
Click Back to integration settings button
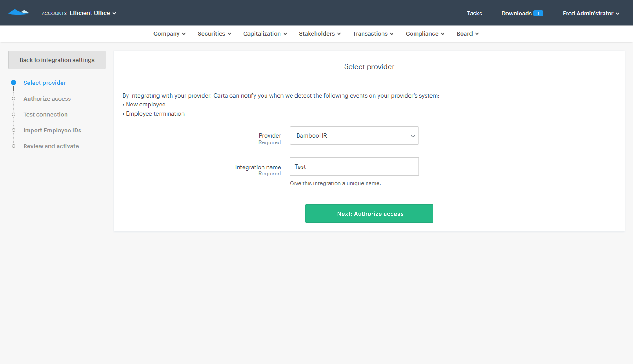tap(57, 60)
